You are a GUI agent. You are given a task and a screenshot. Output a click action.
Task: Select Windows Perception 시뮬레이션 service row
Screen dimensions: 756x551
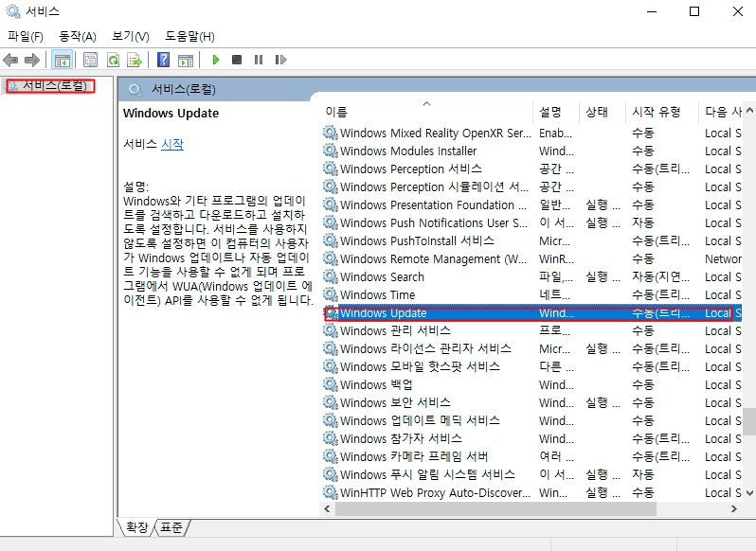click(x=531, y=187)
